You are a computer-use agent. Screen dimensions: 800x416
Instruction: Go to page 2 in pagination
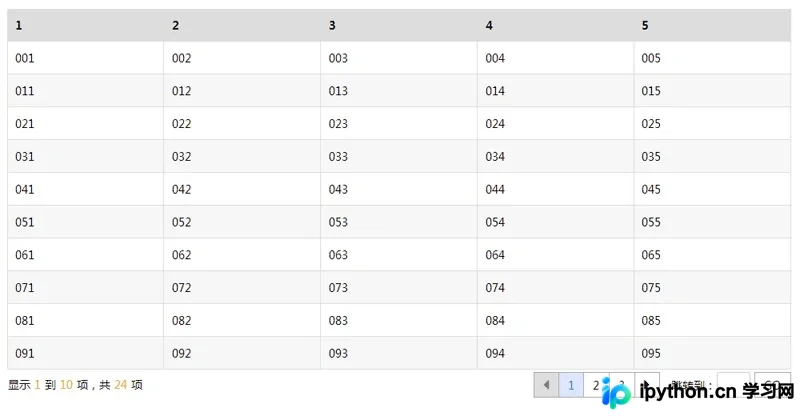(596, 385)
